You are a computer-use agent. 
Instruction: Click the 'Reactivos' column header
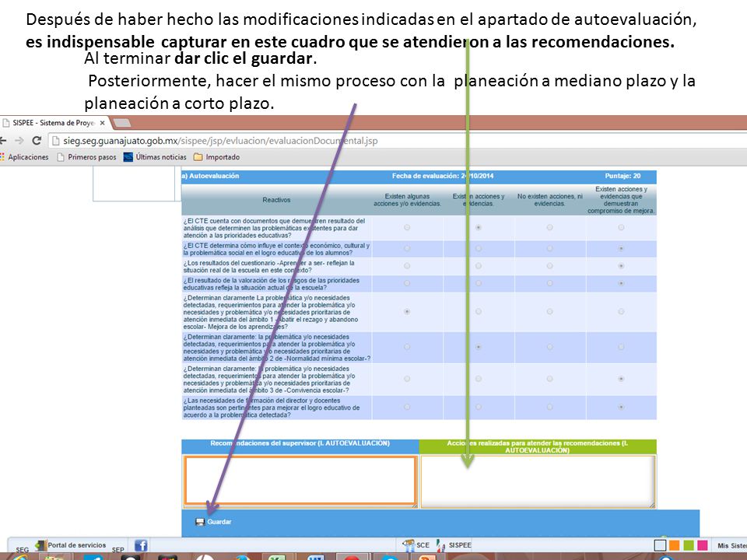coord(276,200)
